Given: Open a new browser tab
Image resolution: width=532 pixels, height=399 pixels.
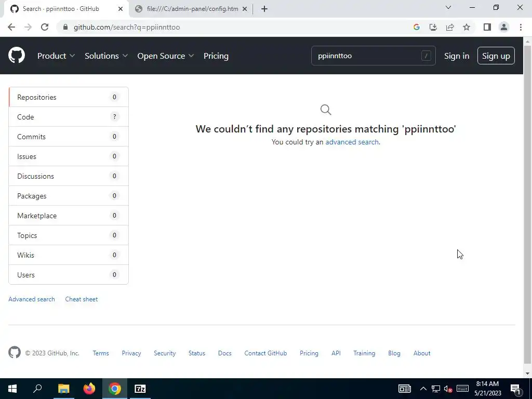Looking at the screenshot, I should (264, 9).
